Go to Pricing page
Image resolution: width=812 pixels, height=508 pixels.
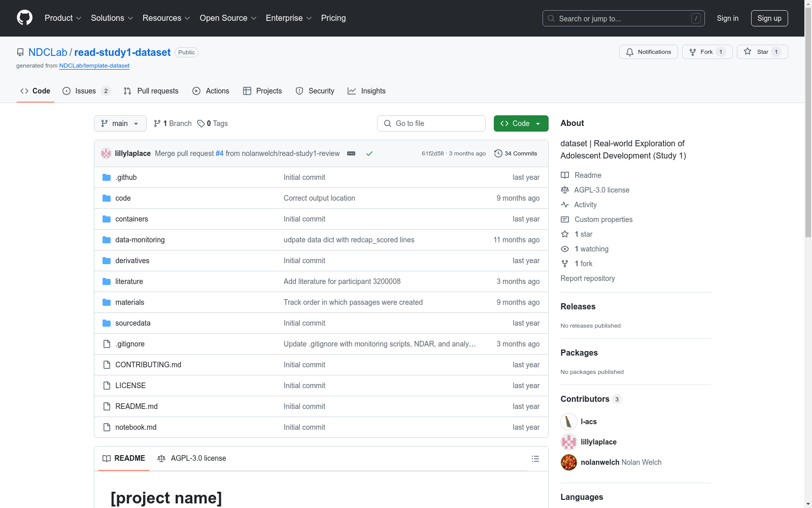(x=333, y=18)
